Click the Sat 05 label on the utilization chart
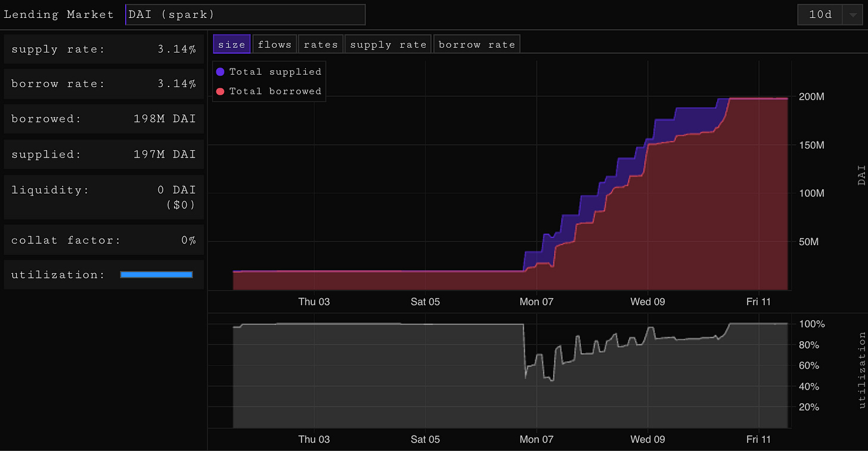The image size is (868, 451). coord(426,440)
